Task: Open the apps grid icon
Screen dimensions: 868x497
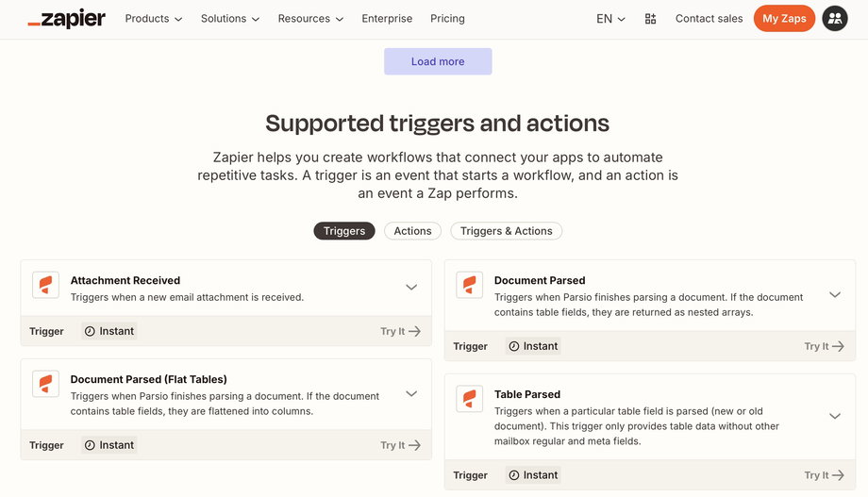Action: pos(650,19)
